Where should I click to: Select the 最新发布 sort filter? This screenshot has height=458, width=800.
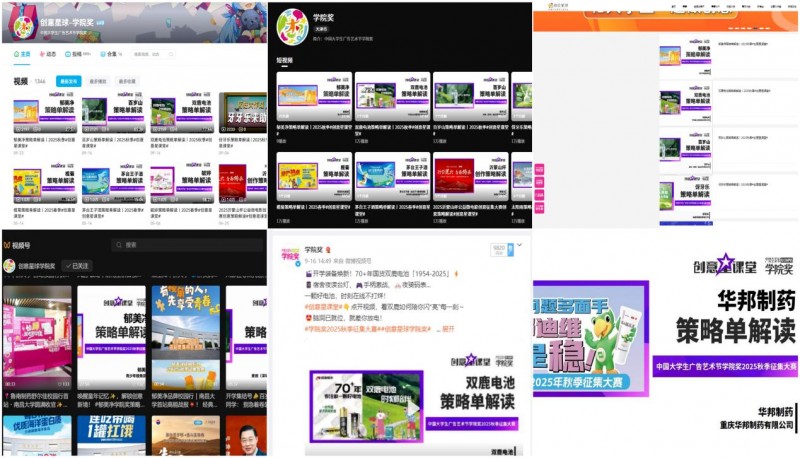68,81
